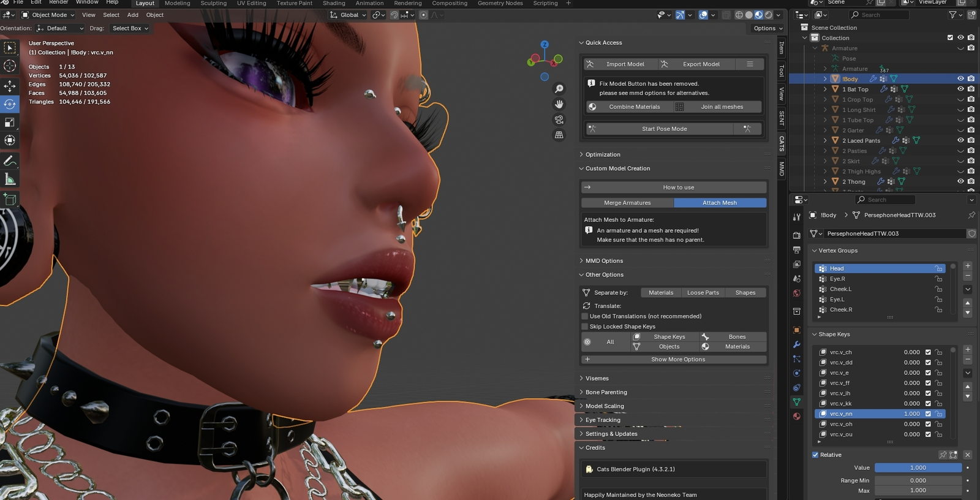Open the Modifiers wrench properties tab
This screenshot has height=500, width=980.
click(797, 344)
